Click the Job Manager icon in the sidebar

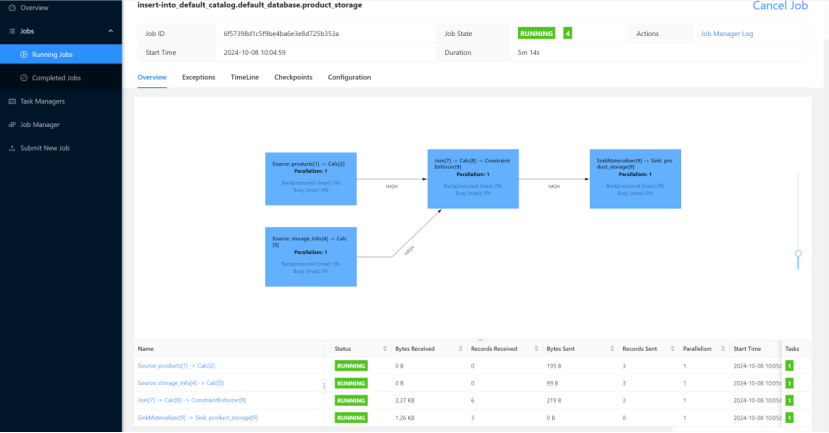pyautogui.click(x=10, y=125)
